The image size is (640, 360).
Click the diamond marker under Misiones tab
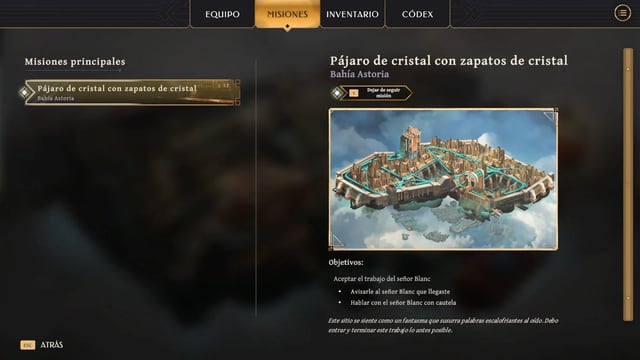click(287, 27)
